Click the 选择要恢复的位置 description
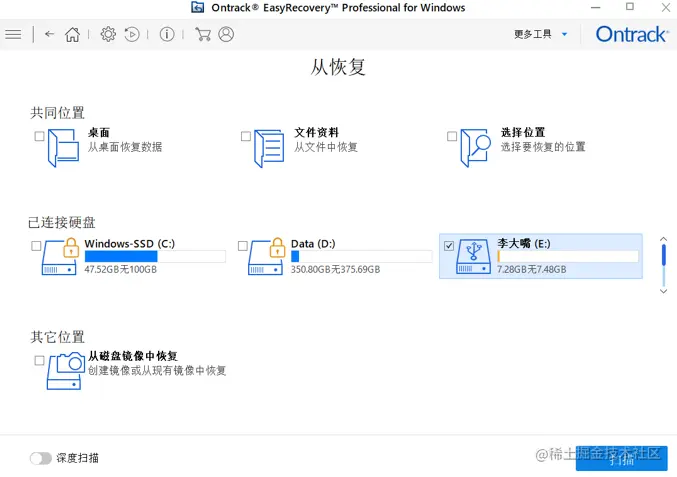Image resolution: width=677 pixels, height=477 pixels. click(x=543, y=147)
